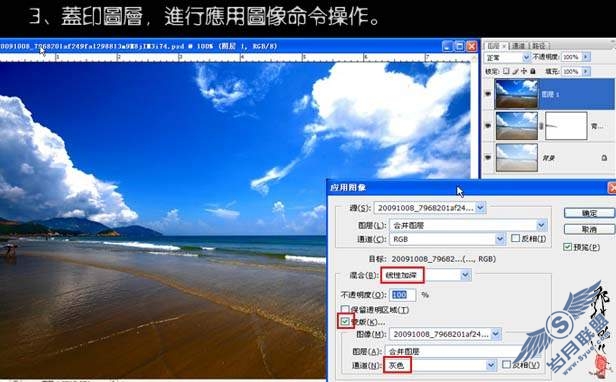Select Layer 1 name label
616x382 pixels.
point(550,94)
